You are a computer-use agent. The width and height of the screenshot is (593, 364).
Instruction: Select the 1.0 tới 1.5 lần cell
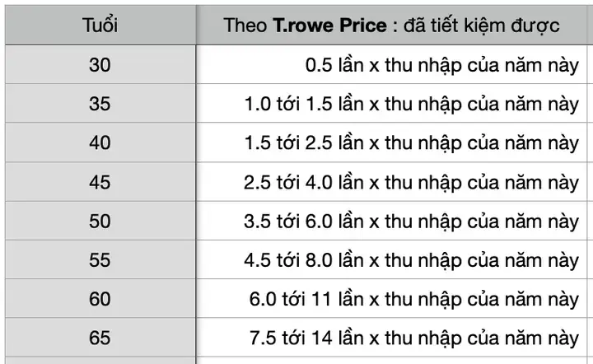point(391,104)
